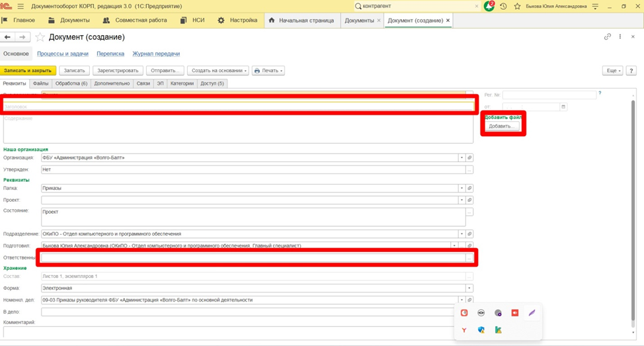Image resolution: width=644 pixels, height=346 pixels.
Task: Close the Документы tab
Action: (379, 21)
